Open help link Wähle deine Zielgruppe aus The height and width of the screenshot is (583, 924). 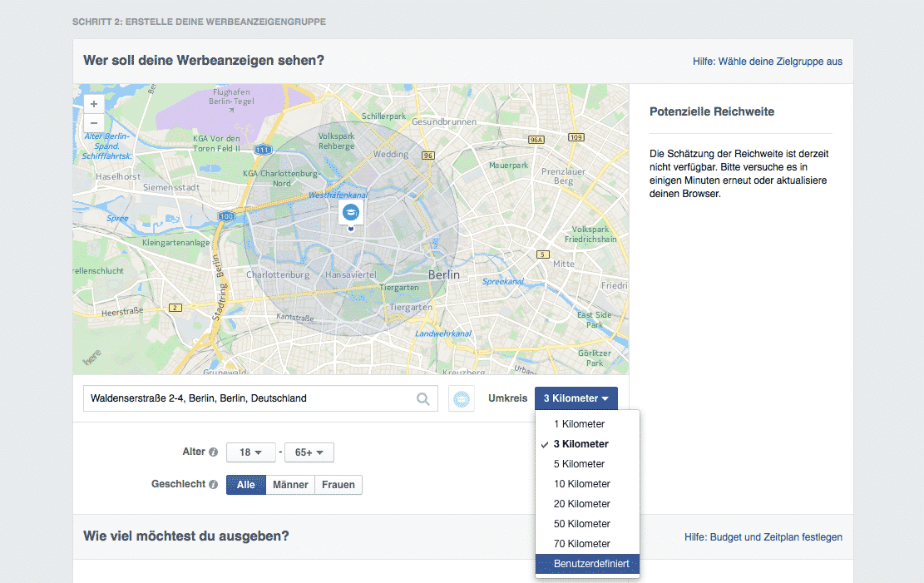point(767,62)
